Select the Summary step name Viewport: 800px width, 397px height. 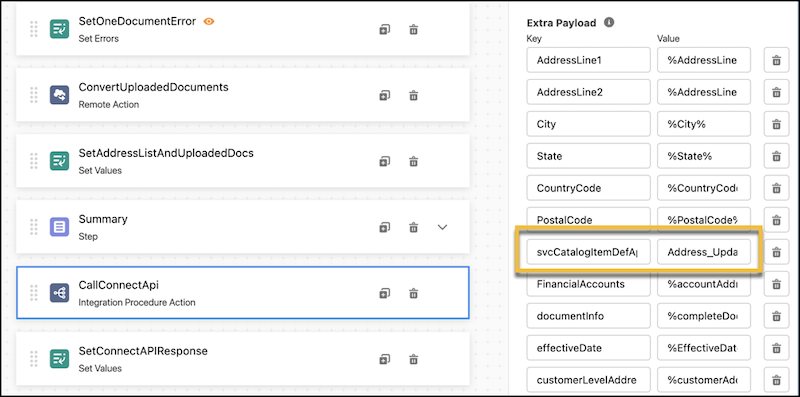click(103, 219)
